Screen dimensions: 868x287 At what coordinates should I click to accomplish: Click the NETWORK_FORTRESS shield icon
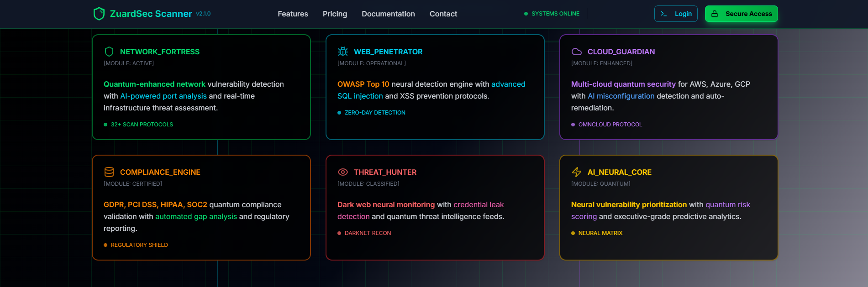109,52
